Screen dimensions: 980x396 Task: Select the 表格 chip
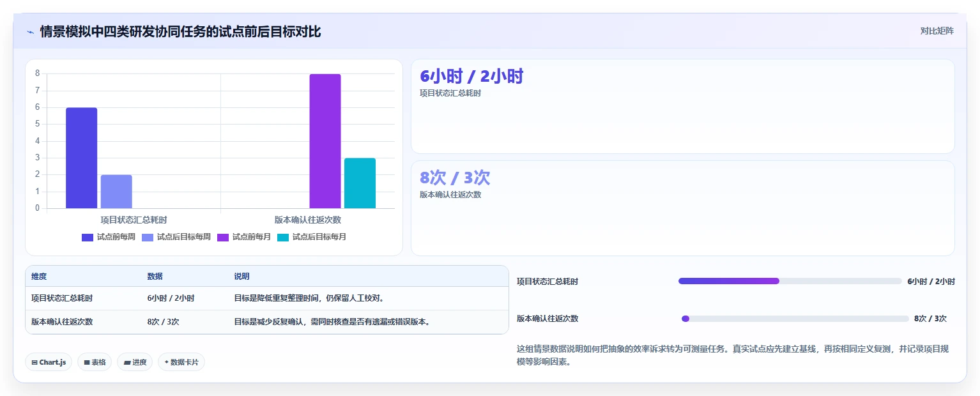pyautogui.click(x=95, y=362)
